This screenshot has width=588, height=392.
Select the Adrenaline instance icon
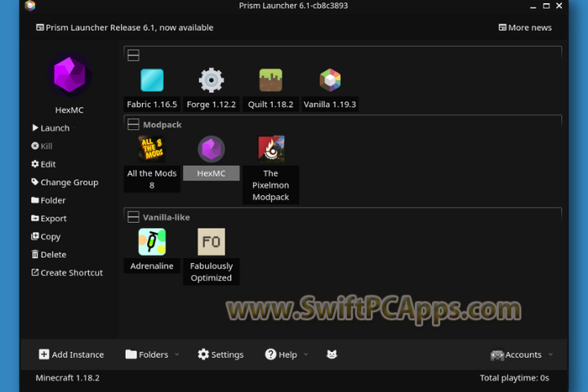click(x=152, y=242)
